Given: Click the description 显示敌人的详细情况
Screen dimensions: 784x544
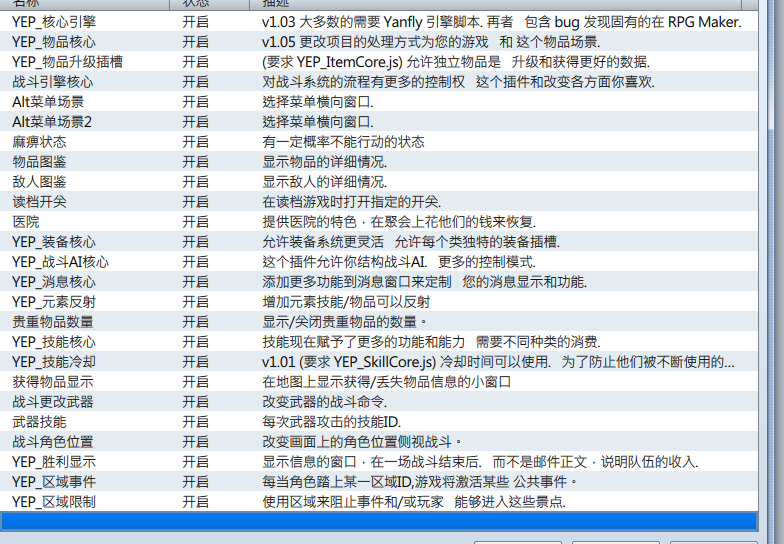Looking at the screenshot, I should pos(324,182).
